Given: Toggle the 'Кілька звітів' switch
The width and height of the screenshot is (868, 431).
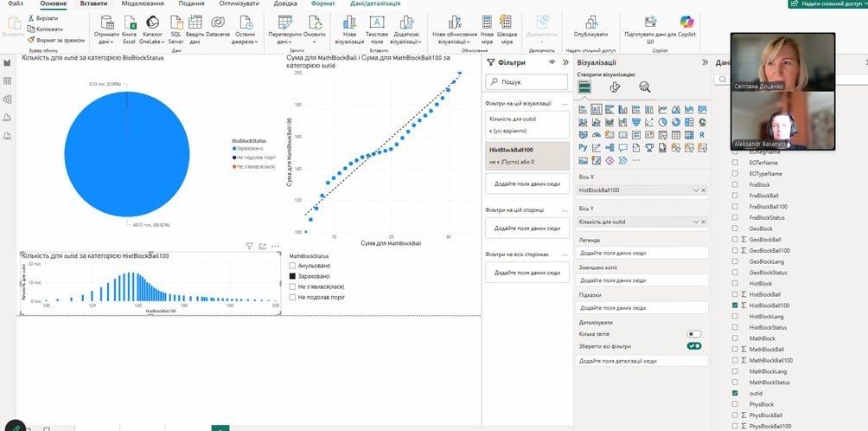Looking at the screenshot, I should (x=693, y=333).
